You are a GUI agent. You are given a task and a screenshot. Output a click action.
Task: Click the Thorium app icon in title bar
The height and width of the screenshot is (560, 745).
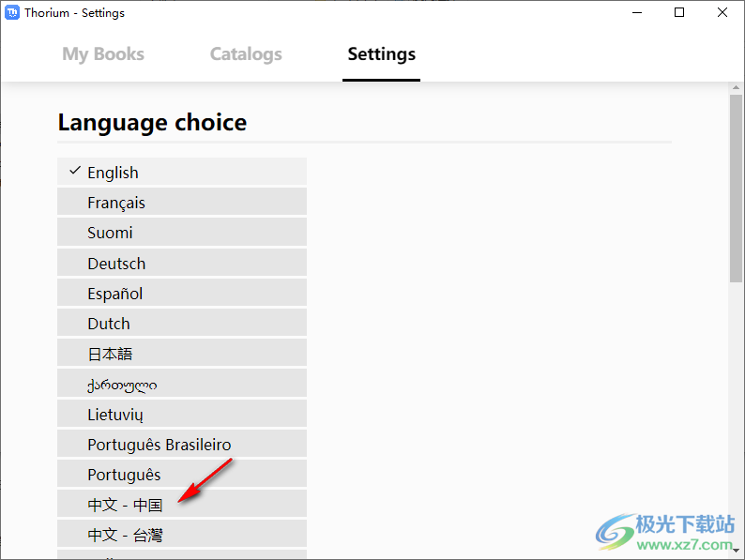tap(12, 12)
